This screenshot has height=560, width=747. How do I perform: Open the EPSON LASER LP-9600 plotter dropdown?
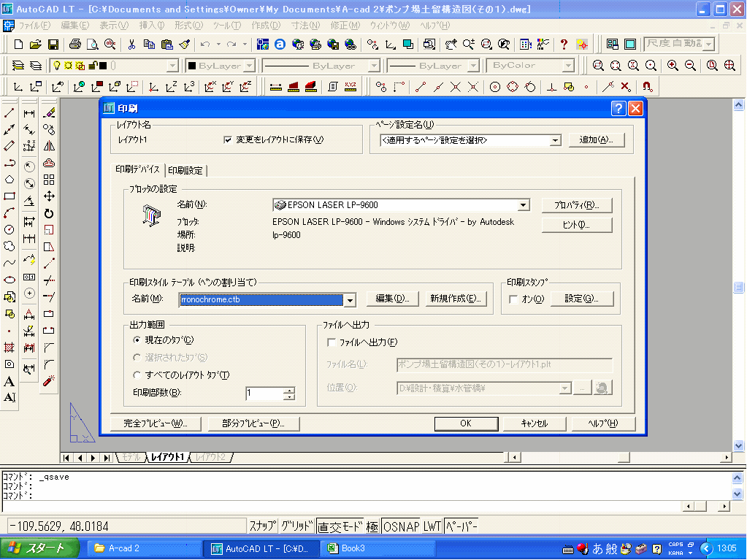click(x=523, y=205)
